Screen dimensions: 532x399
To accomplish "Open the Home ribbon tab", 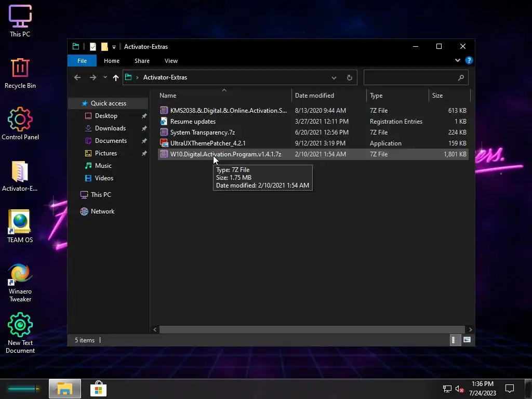I will [112, 61].
